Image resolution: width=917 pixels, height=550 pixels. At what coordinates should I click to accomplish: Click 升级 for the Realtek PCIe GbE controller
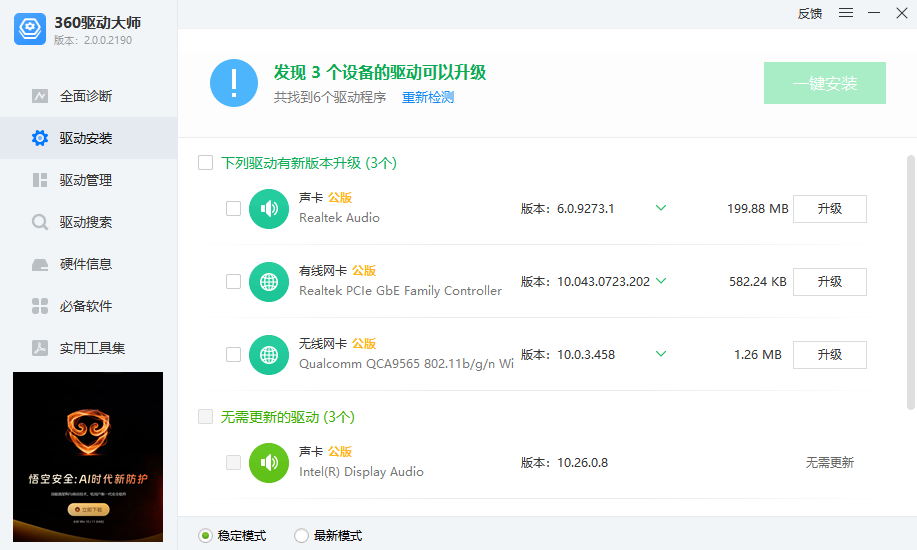[x=830, y=282]
